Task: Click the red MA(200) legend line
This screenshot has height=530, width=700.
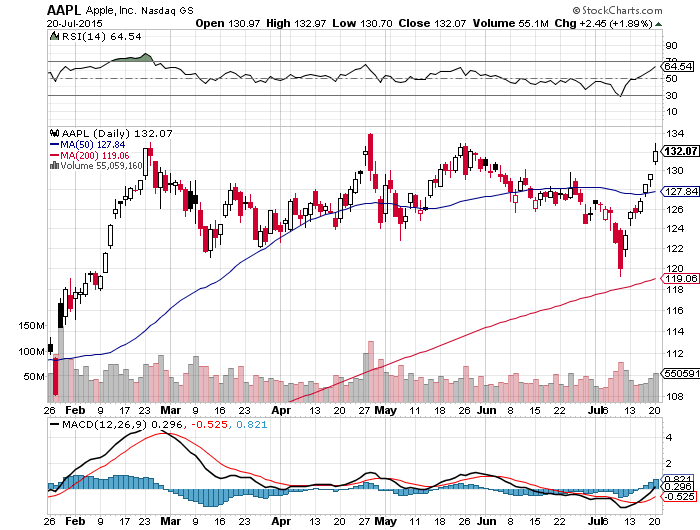Action: click(54, 156)
